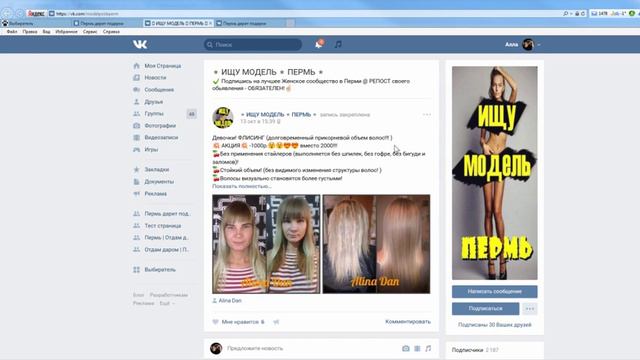Open the Подписчики section header
640x360 pixels.
pos(467,350)
